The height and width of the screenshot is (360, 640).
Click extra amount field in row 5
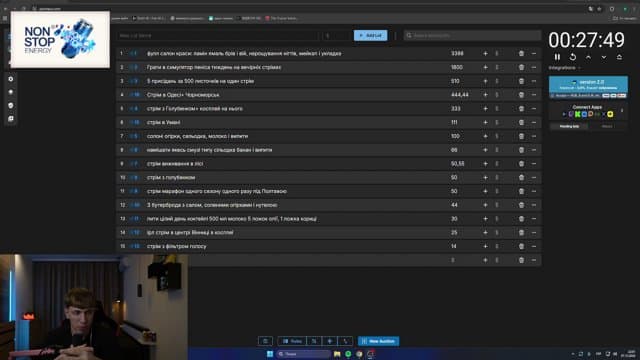(503, 109)
